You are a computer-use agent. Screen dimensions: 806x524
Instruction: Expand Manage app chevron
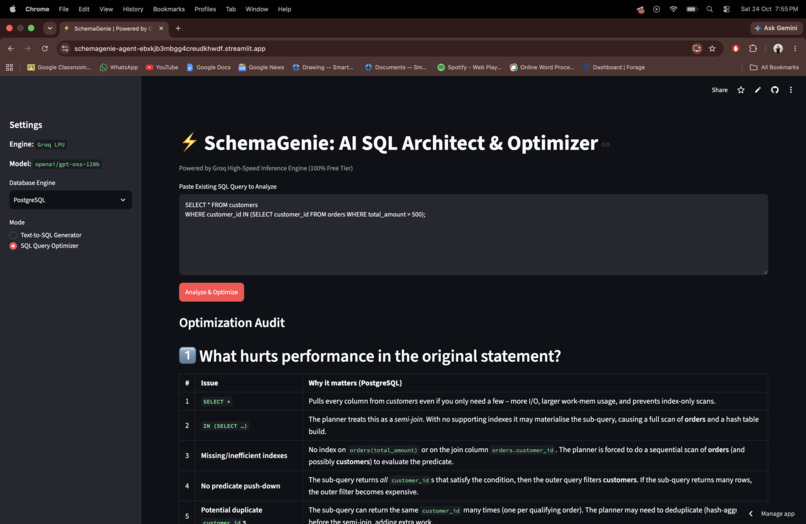point(751,514)
